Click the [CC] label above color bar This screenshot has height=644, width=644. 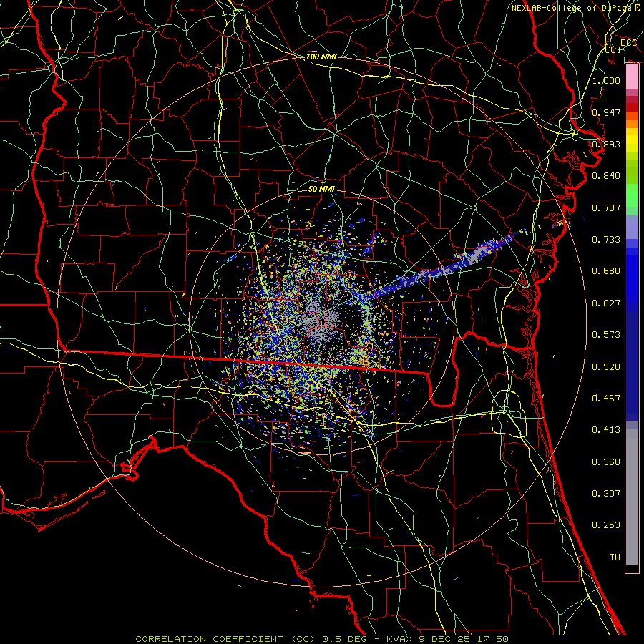coord(611,49)
